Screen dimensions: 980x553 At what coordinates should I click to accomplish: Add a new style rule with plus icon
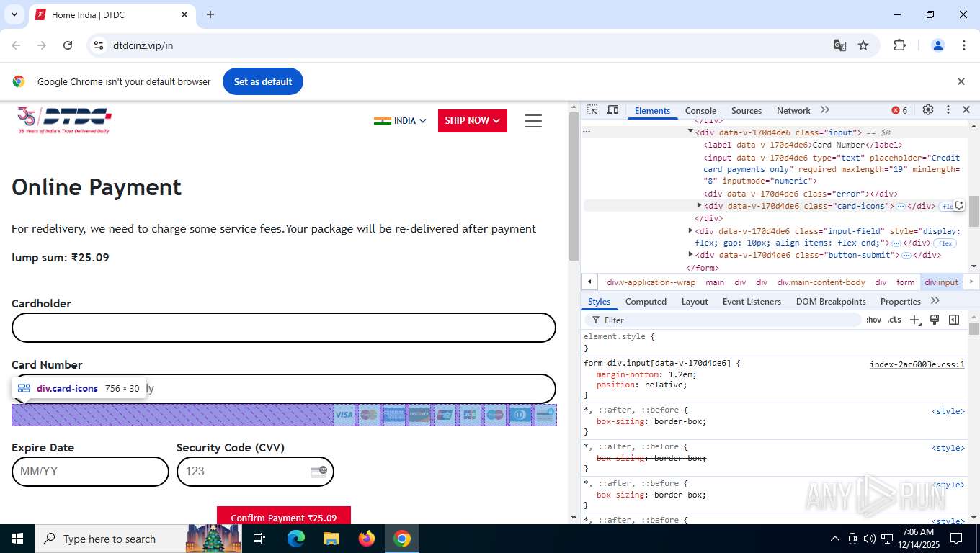914,320
